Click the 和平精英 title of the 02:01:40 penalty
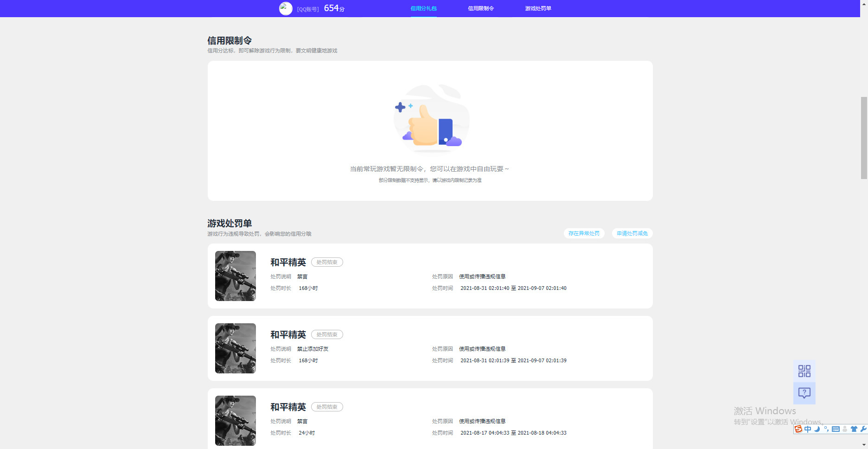 tap(288, 263)
